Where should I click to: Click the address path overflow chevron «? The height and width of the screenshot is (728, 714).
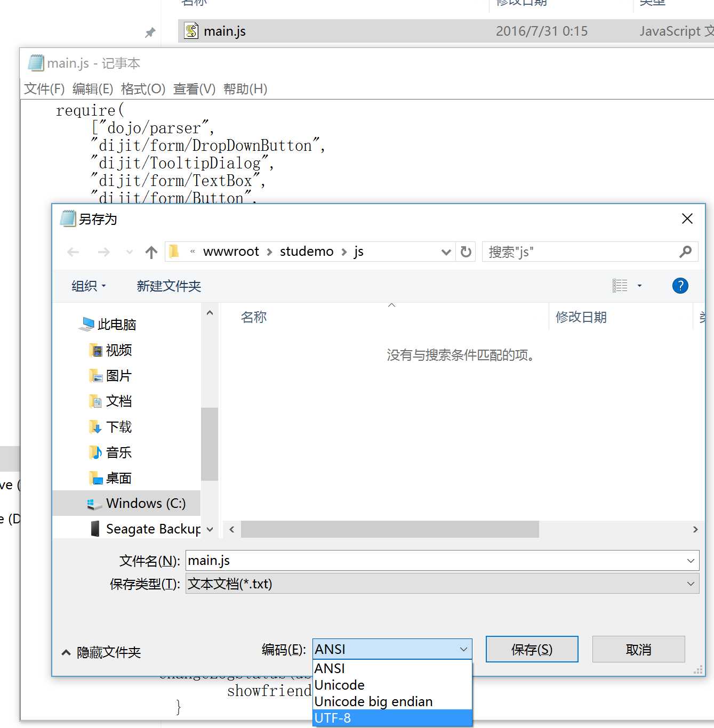coord(192,252)
